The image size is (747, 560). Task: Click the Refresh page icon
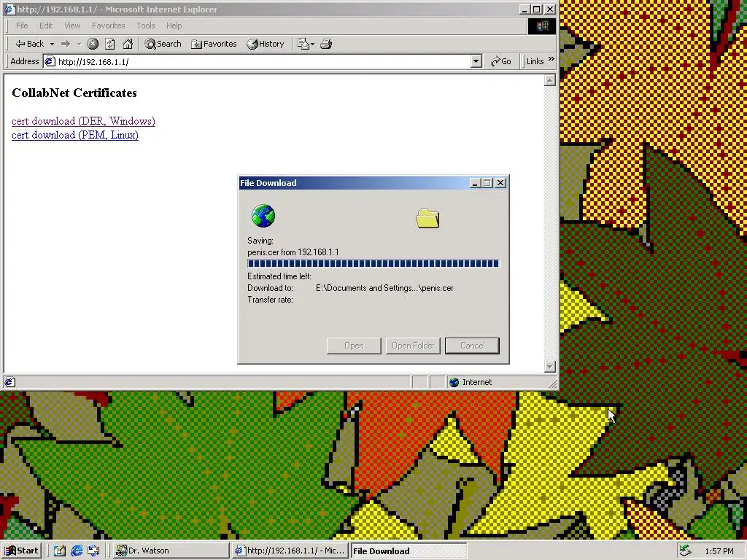(x=110, y=44)
